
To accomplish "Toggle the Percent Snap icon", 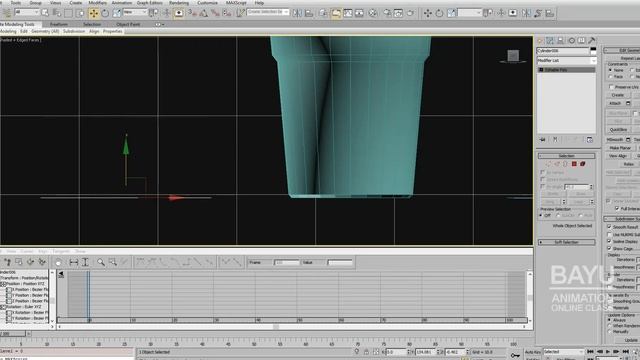I will pyautogui.click(x=215, y=13).
